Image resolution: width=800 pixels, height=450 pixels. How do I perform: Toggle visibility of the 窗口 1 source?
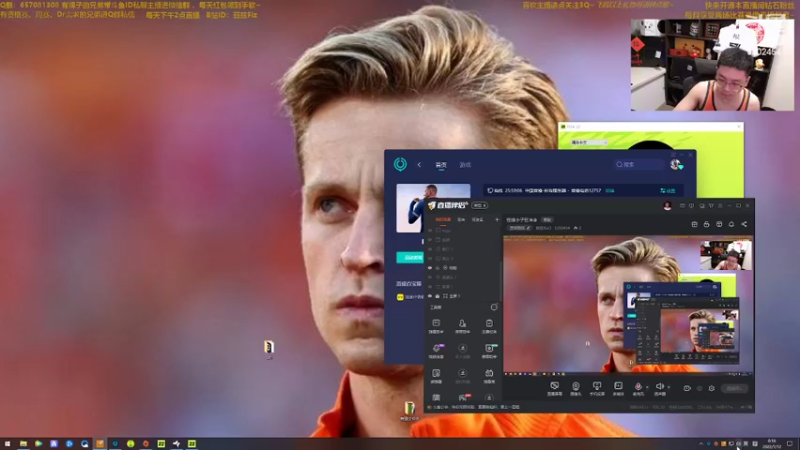430,249
